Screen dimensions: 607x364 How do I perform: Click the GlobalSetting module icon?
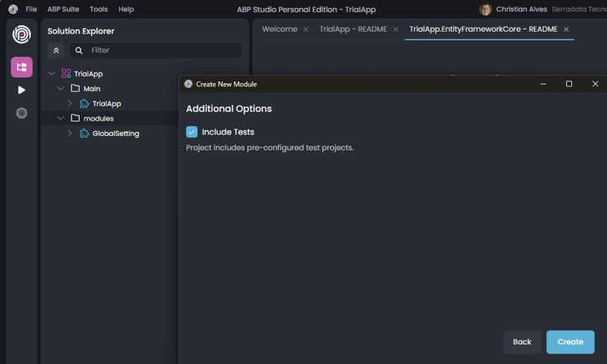click(84, 134)
